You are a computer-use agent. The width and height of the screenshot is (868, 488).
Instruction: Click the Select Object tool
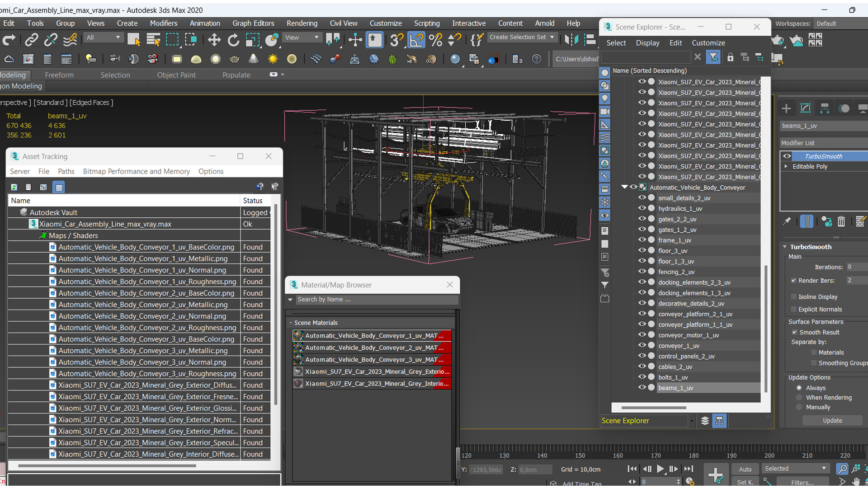134,40
